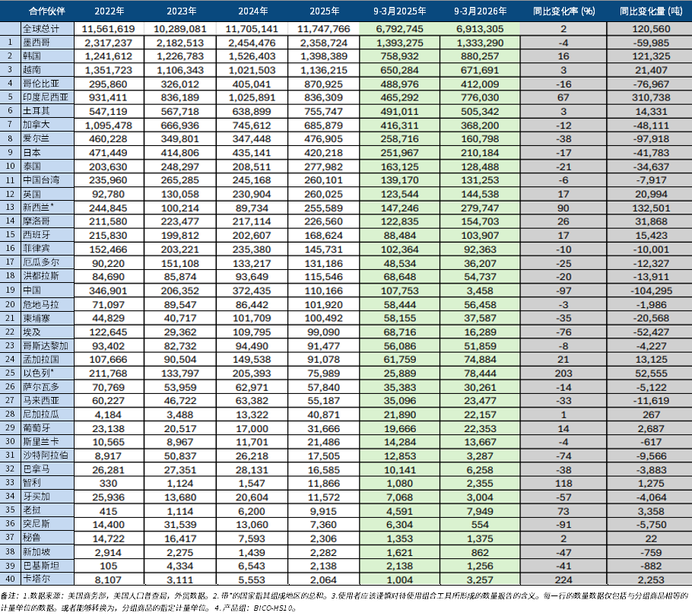This screenshot has height=616, width=692.
Task: Click Korea's 2024 value 1,526,403
Action: pos(252,56)
